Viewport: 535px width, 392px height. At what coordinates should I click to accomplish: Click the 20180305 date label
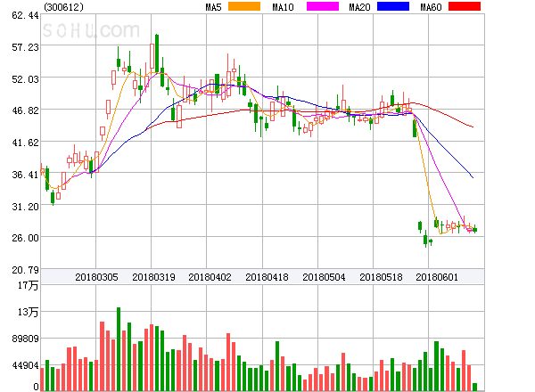96,277
